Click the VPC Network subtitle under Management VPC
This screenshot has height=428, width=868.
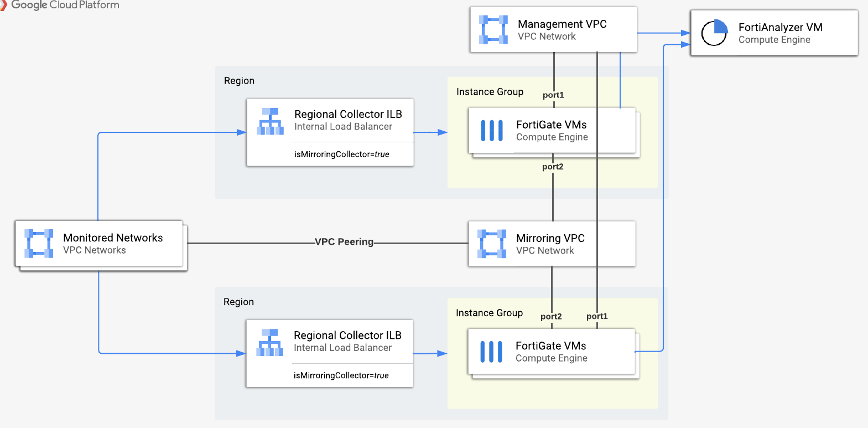[x=547, y=37]
